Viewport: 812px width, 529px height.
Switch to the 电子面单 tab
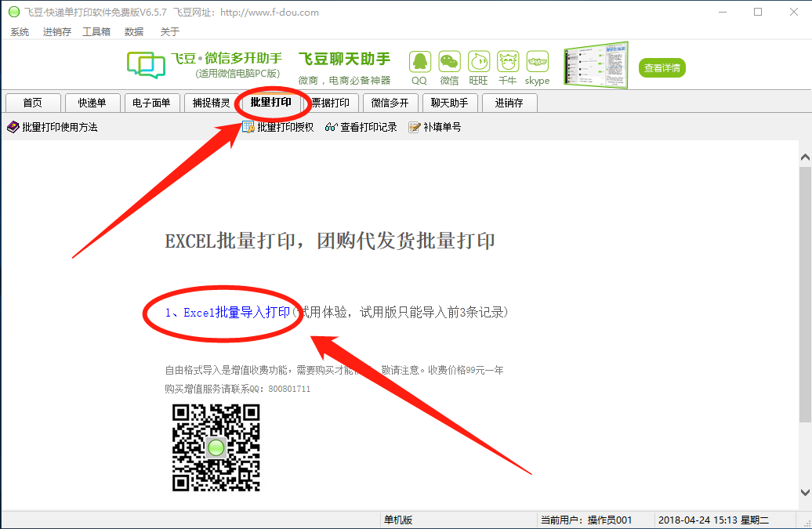click(x=152, y=103)
